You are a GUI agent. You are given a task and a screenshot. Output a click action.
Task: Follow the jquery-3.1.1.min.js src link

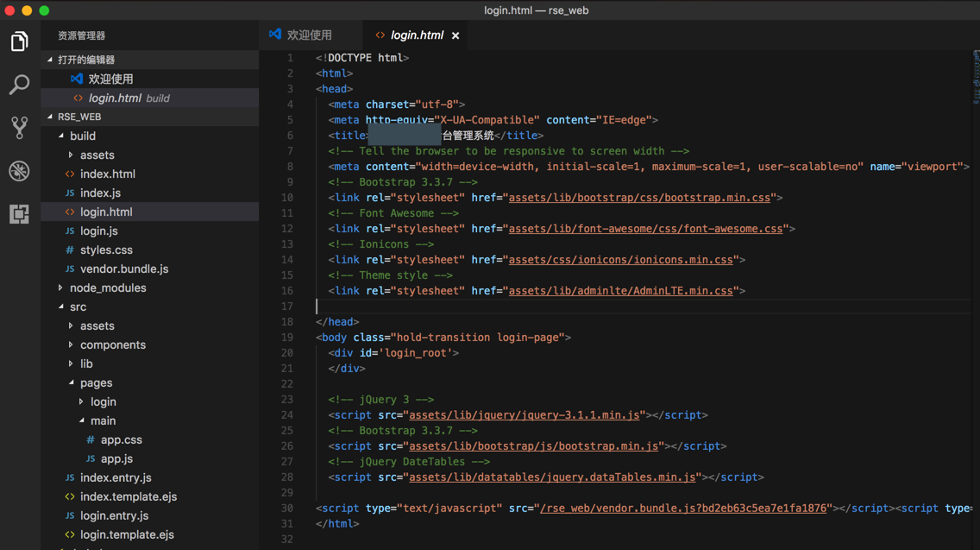coord(524,415)
